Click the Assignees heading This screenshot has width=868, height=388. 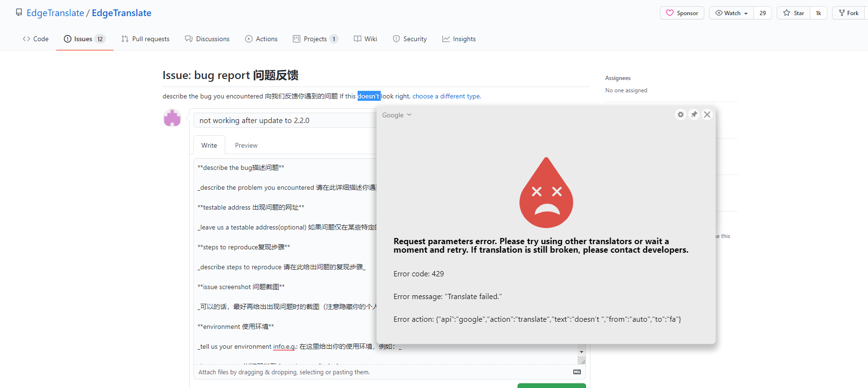[618, 78]
